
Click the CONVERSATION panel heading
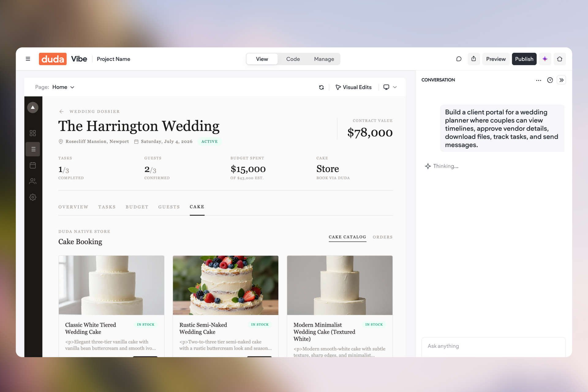(x=438, y=80)
